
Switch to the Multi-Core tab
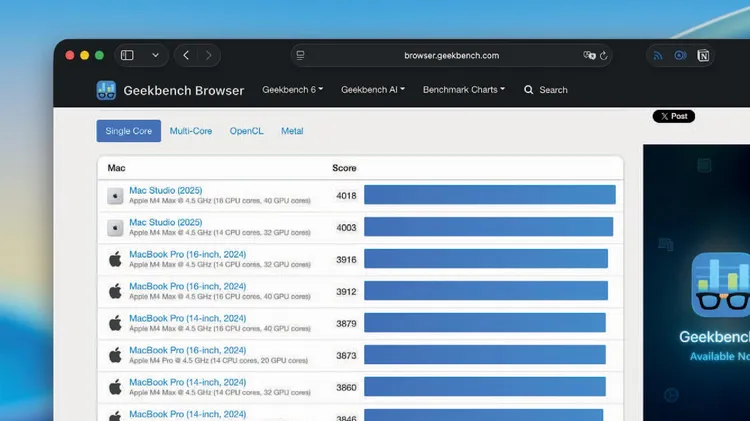190,131
